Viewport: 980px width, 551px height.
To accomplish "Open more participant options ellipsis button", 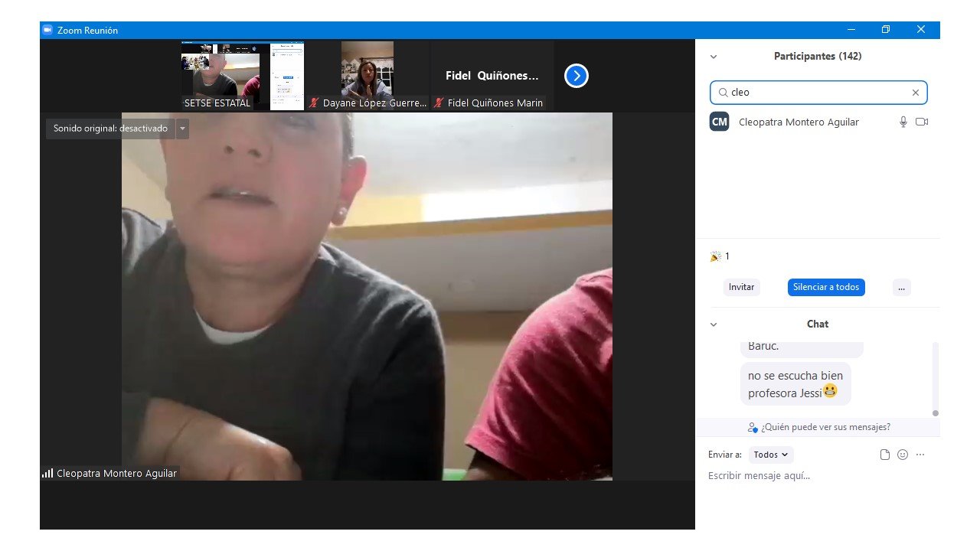I will pyautogui.click(x=901, y=288).
